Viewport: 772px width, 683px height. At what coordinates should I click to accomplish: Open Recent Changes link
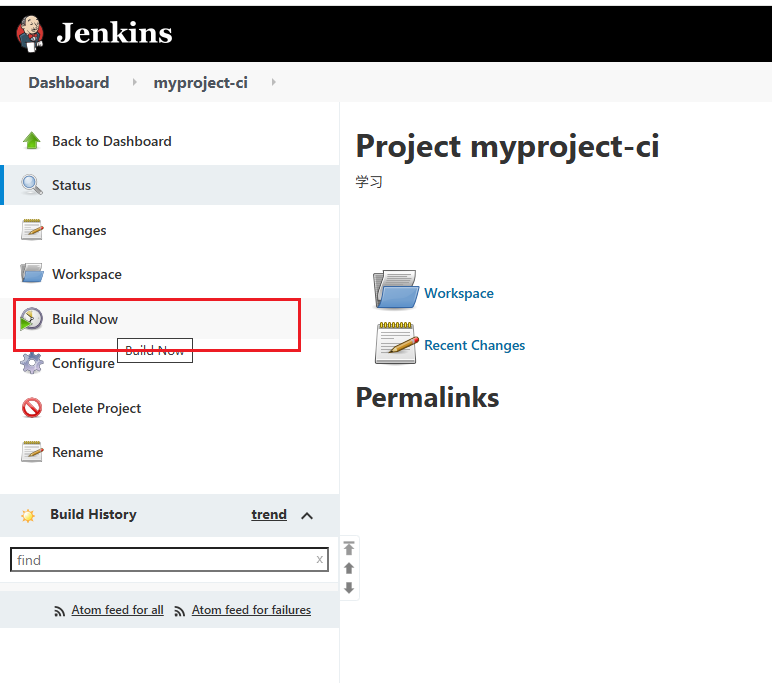pos(475,346)
